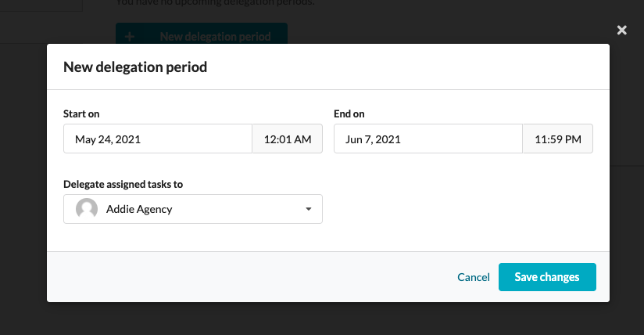Click the dimmed sidebar box at top left

[x=41, y=5]
